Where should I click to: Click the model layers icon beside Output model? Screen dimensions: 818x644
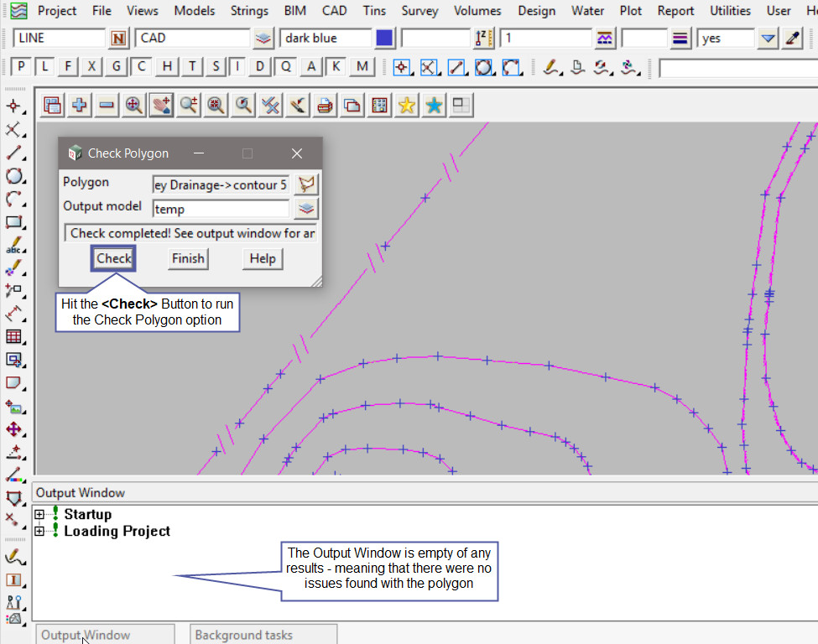[x=307, y=209]
